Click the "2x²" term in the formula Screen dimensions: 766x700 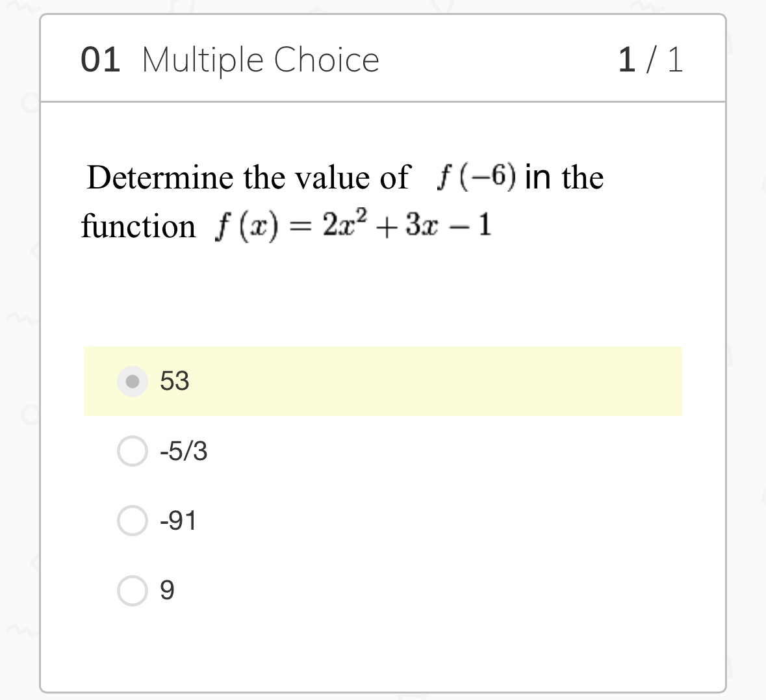(345, 225)
